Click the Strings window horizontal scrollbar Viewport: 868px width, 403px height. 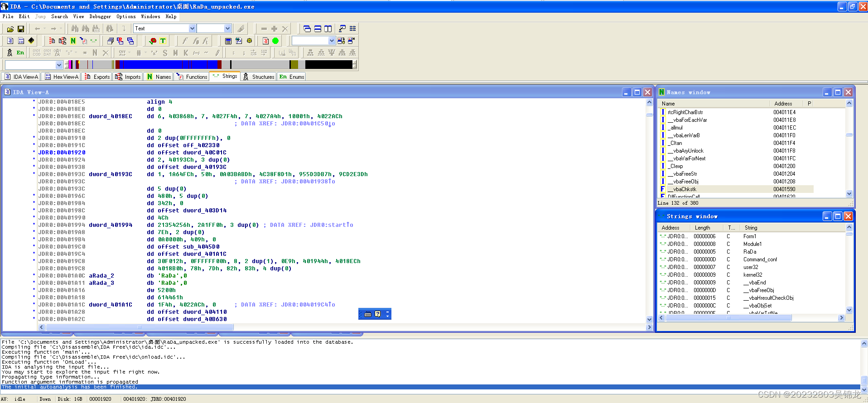(751, 318)
